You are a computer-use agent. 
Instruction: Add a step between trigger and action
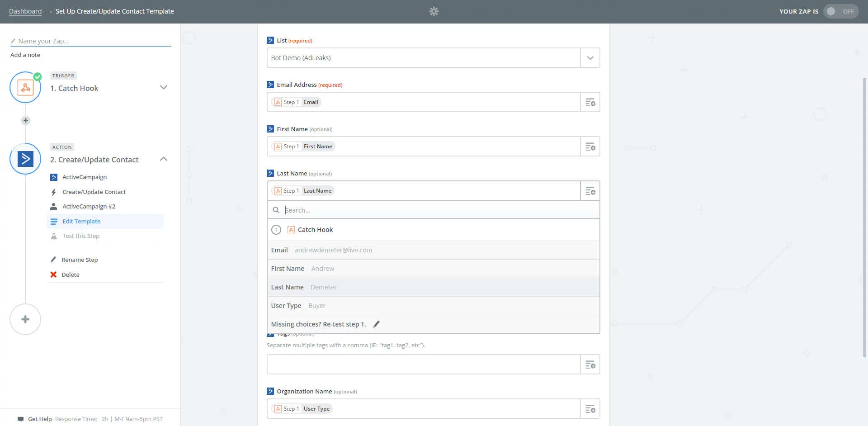pyautogui.click(x=26, y=121)
